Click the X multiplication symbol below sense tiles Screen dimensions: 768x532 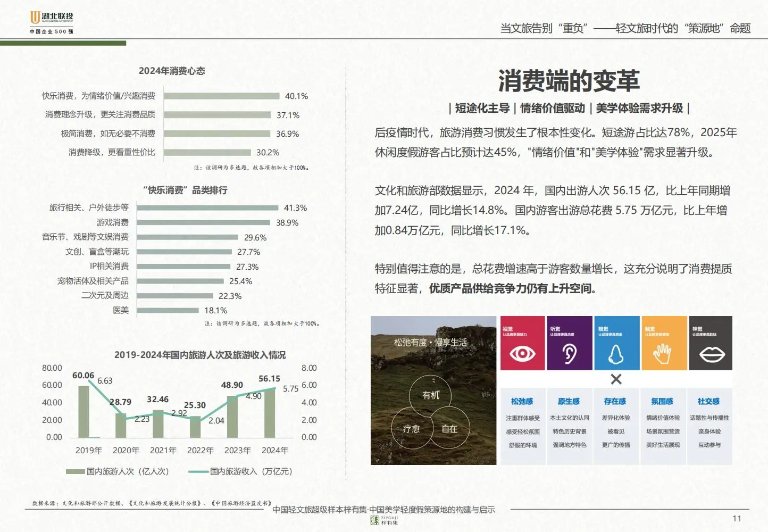616,379
